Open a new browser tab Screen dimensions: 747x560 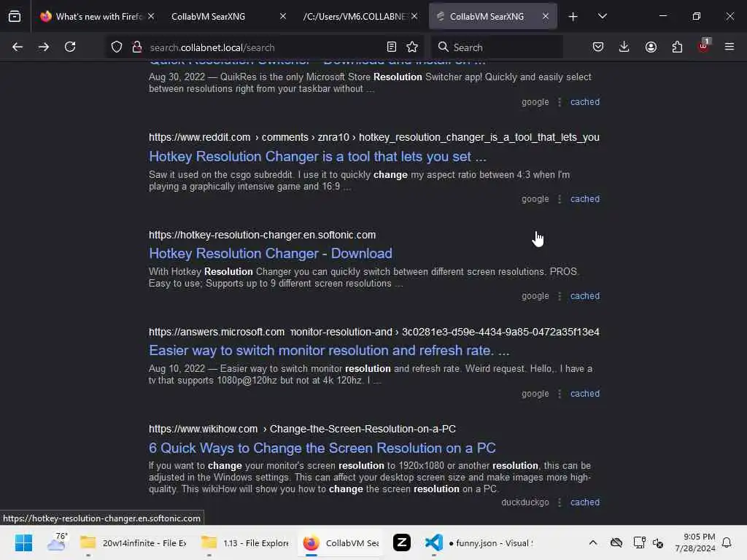573,17
